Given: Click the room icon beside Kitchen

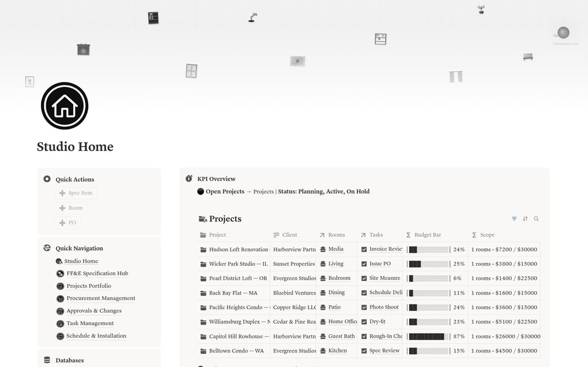Looking at the screenshot, I should pos(323,351).
